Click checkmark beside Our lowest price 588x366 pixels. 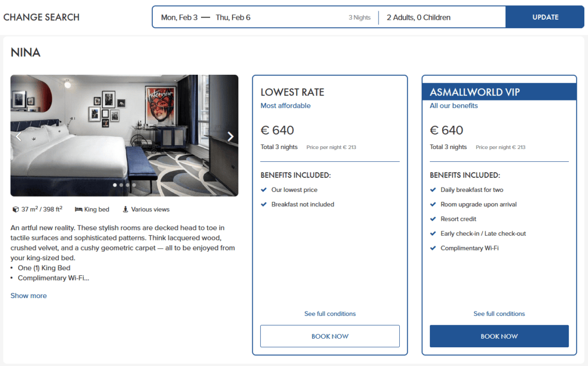tap(264, 190)
